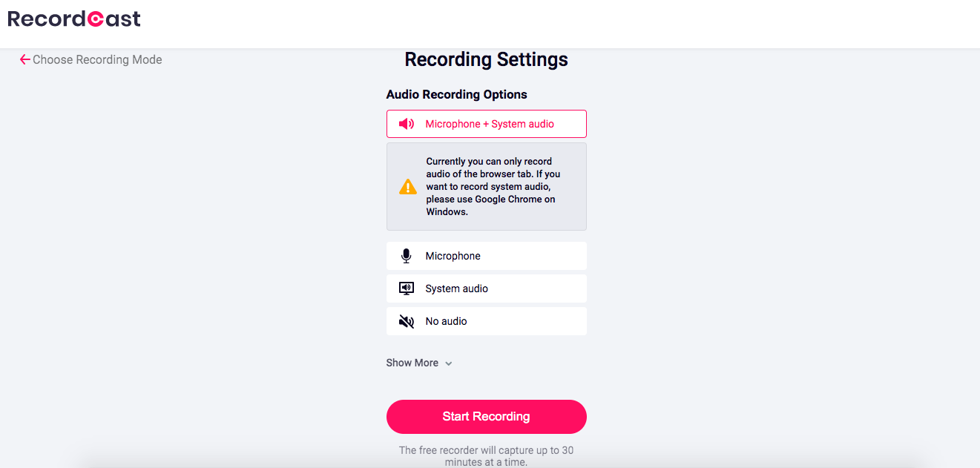Click the System audio monitor icon
This screenshot has width=980, height=468.
(x=407, y=289)
